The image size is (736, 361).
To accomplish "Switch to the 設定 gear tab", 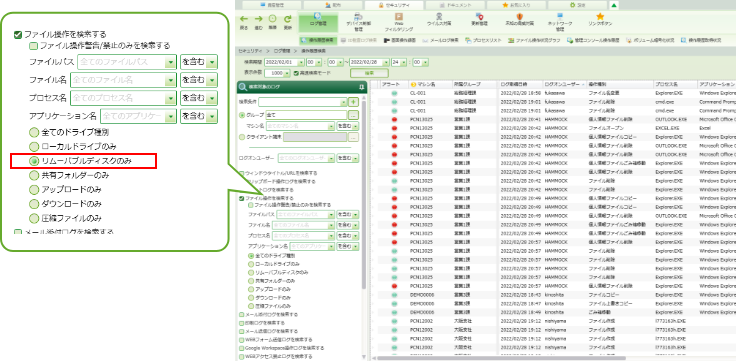I will click(x=577, y=5).
